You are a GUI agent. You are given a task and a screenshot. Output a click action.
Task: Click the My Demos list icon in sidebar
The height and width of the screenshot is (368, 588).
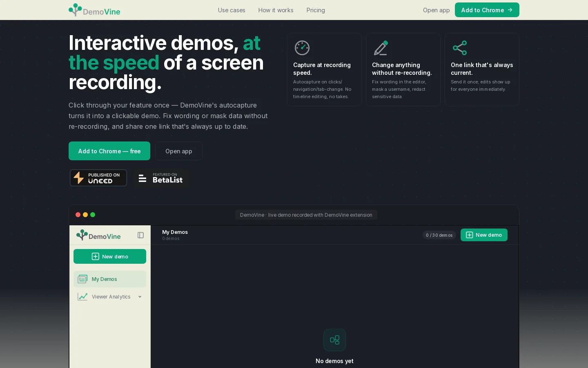coord(82,279)
